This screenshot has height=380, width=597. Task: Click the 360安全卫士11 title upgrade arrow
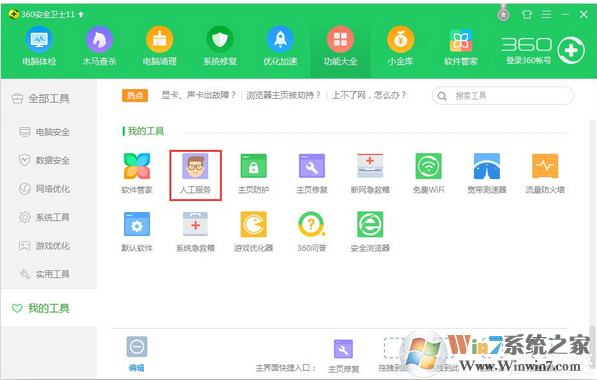[x=81, y=14]
